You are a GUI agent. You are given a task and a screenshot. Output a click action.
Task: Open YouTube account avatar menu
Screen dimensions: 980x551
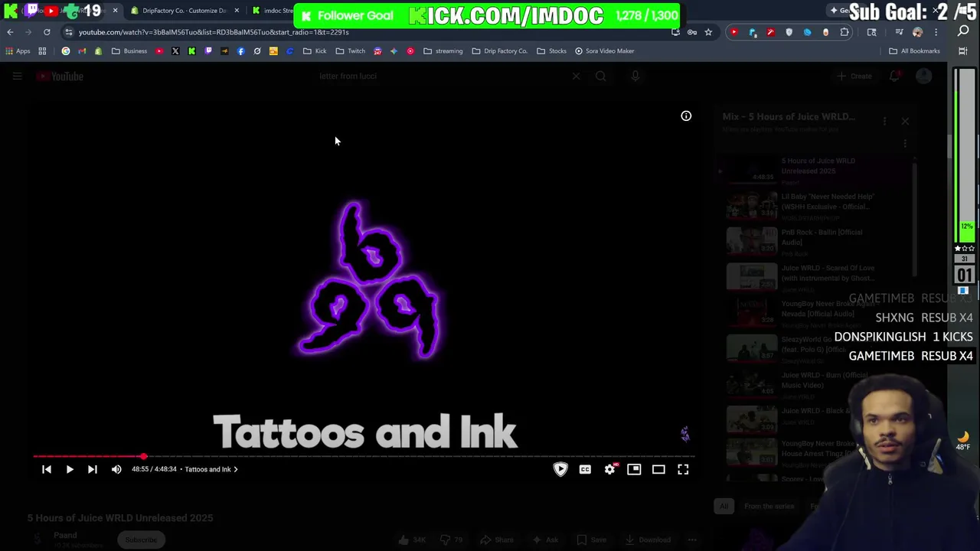click(x=924, y=76)
